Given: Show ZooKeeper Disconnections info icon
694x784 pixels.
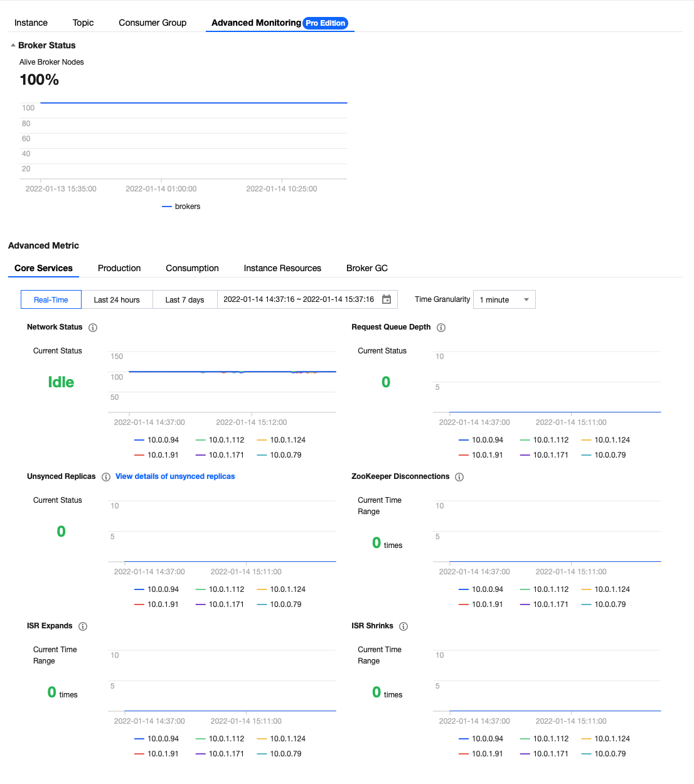Looking at the screenshot, I should [459, 477].
